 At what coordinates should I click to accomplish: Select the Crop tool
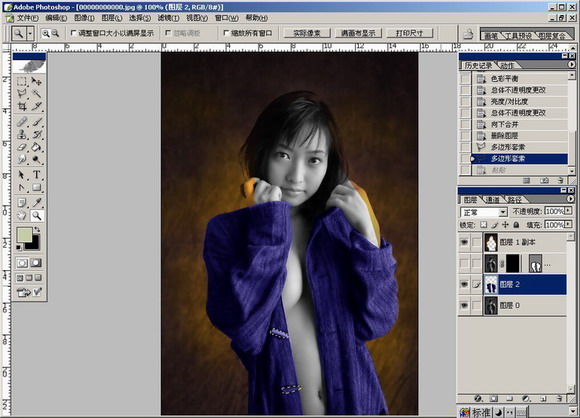point(22,107)
